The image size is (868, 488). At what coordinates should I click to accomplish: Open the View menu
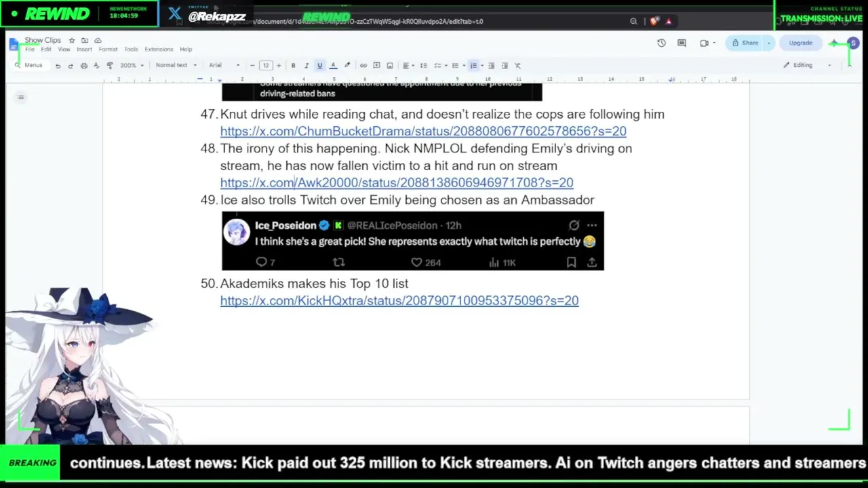tap(64, 49)
